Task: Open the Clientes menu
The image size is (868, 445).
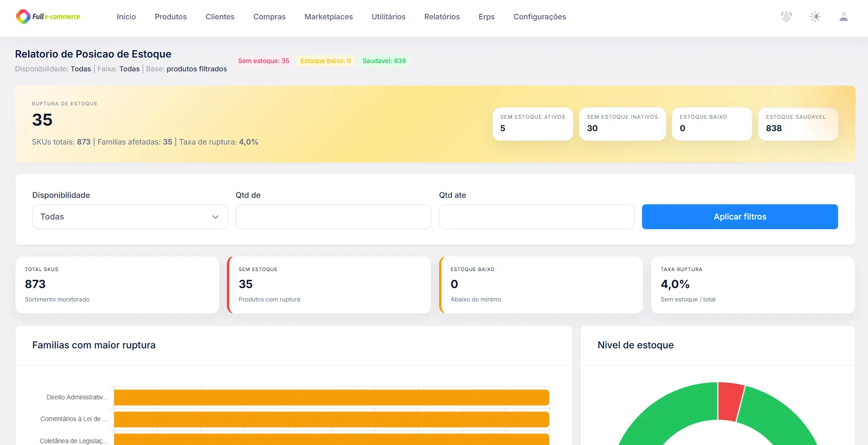Action: tap(220, 17)
